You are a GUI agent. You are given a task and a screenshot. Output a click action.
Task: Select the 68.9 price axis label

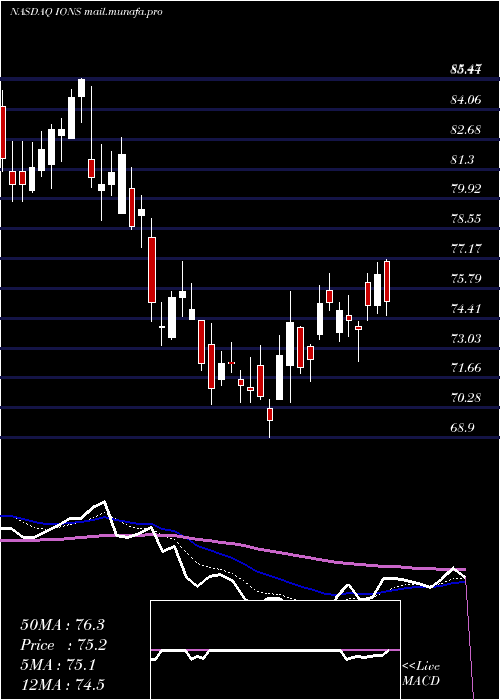463,428
